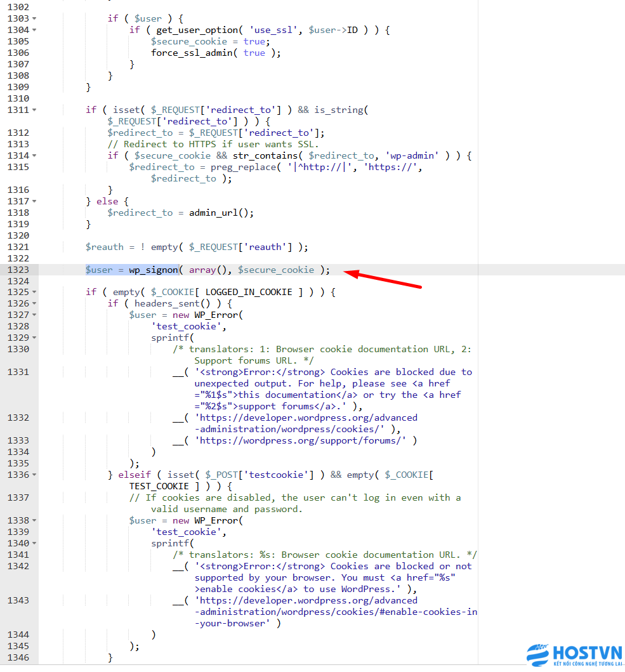
Task: Click the $secure_cookie argument on line 1323
Action: (x=276, y=270)
